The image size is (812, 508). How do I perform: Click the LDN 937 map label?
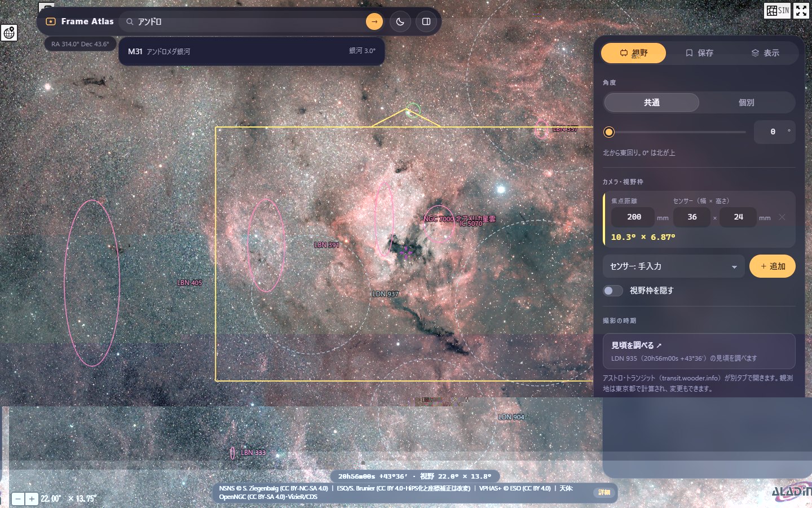386,294
